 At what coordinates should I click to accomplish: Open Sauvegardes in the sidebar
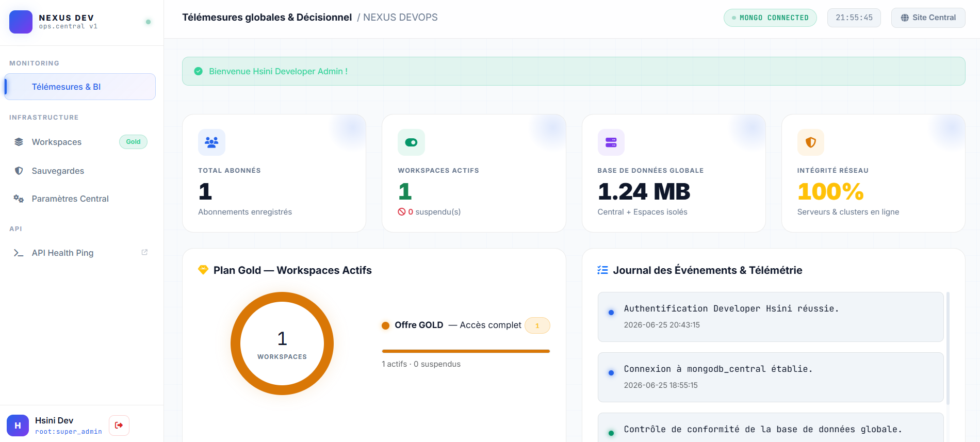80,171
